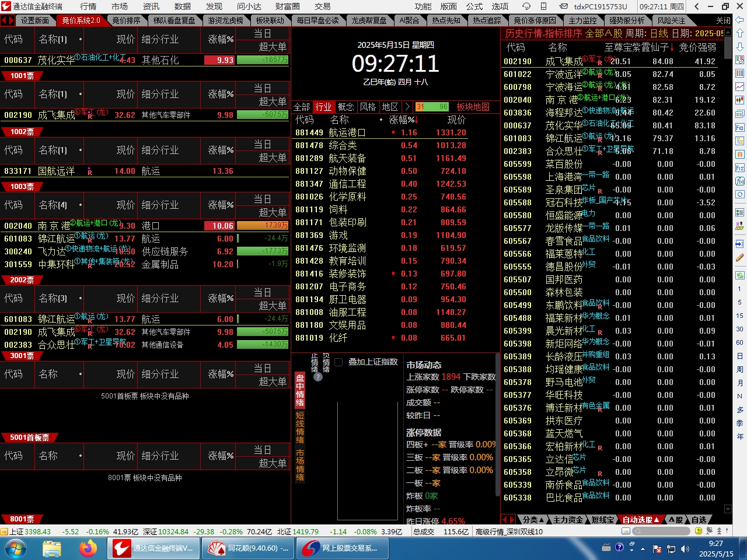This screenshot has width=747, height=560.
Task: Open the 公式 menu
Action: point(474,6)
